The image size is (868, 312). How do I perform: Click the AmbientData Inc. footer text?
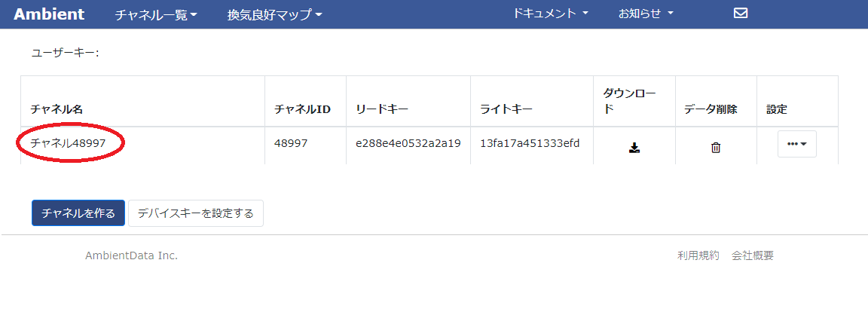coord(132,255)
